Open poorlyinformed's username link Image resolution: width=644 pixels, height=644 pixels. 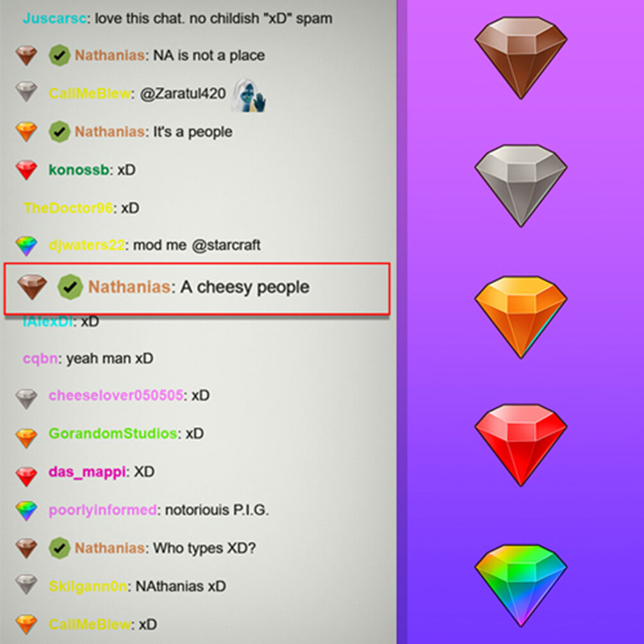click(x=103, y=509)
